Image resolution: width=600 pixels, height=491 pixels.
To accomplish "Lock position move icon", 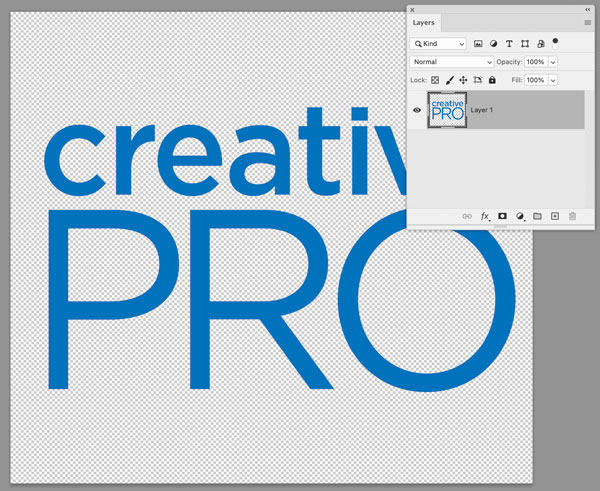I will point(463,80).
